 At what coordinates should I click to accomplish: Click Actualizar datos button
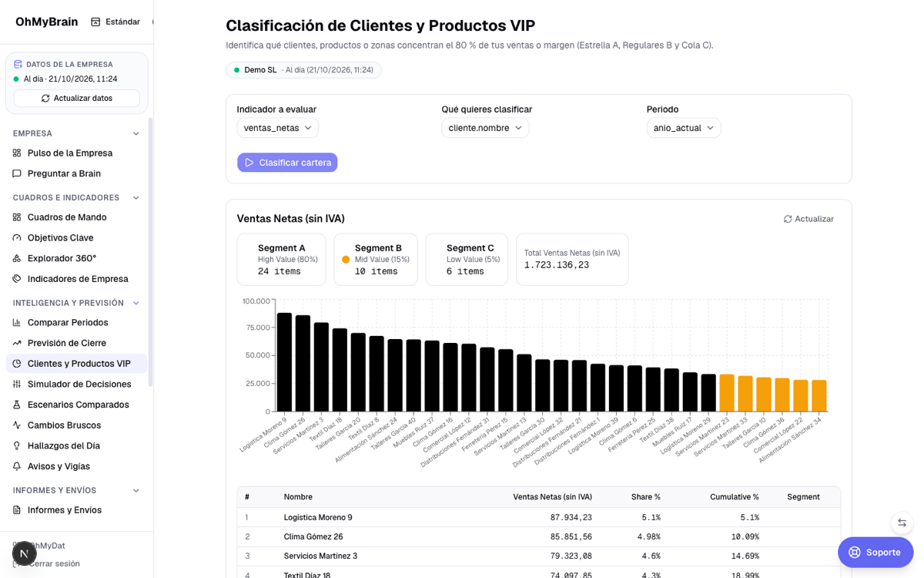pyautogui.click(x=76, y=99)
